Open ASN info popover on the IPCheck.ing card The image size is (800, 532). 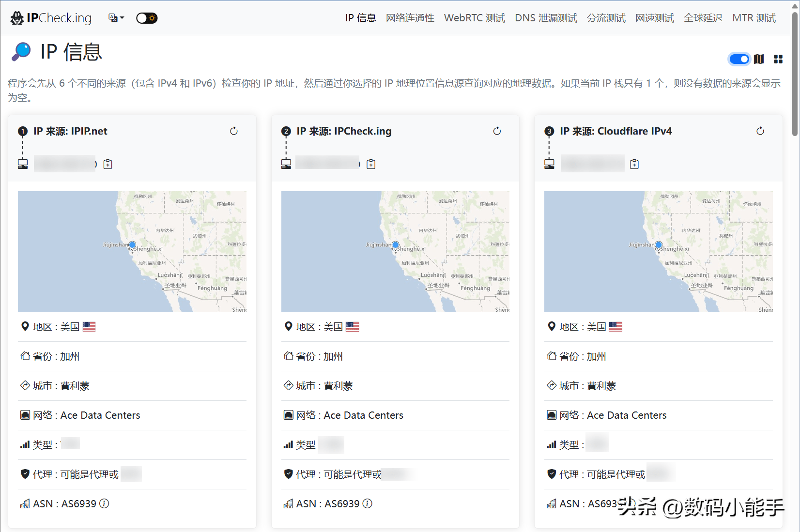(368, 503)
